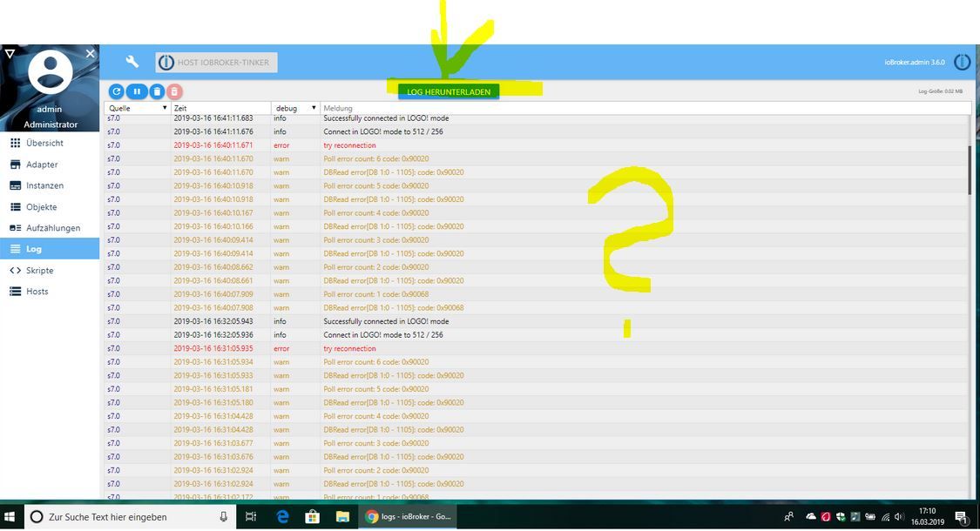Open the Action Center notification icon
This screenshot has height=531, width=980.
pyautogui.click(x=961, y=516)
